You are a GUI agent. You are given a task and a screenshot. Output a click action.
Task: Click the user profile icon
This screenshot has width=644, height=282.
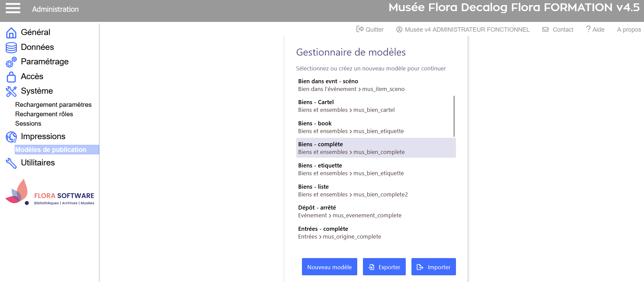pos(399,29)
